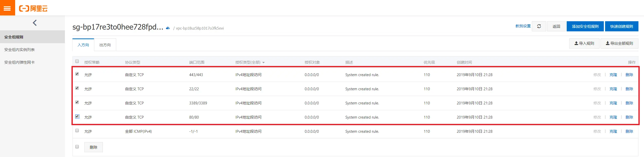This screenshot has height=157, width=644.
Task: Check the ICMP rule checkbox
Action: (x=77, y=130)
